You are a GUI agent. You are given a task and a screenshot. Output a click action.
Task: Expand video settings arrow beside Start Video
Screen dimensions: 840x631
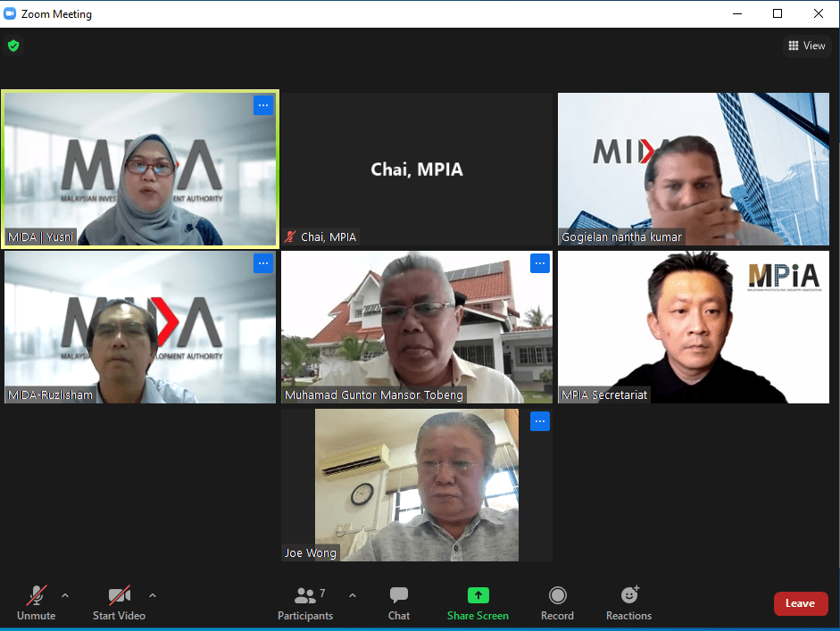click(x=153, y=595)
